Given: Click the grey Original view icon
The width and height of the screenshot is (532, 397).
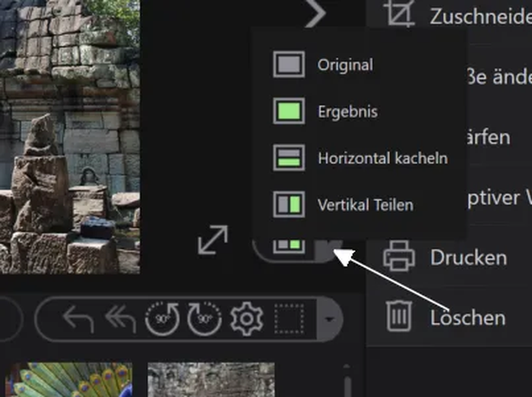Looking at the screenshot, I should point(289,65).
